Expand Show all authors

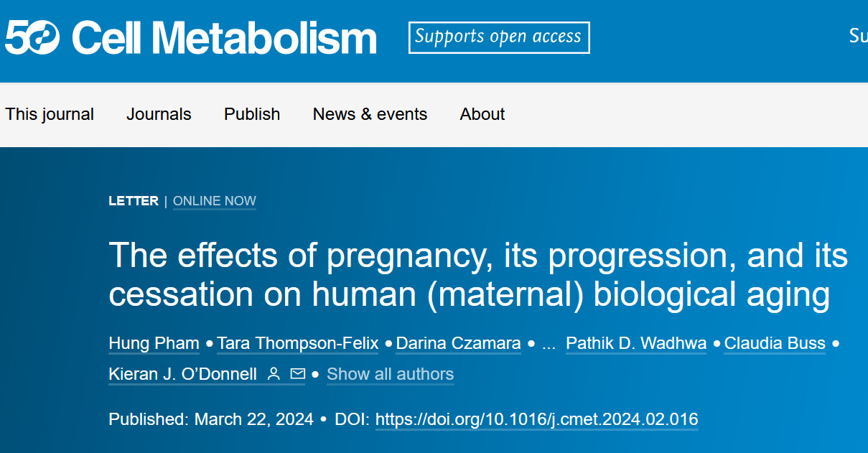tap(390, 374)
